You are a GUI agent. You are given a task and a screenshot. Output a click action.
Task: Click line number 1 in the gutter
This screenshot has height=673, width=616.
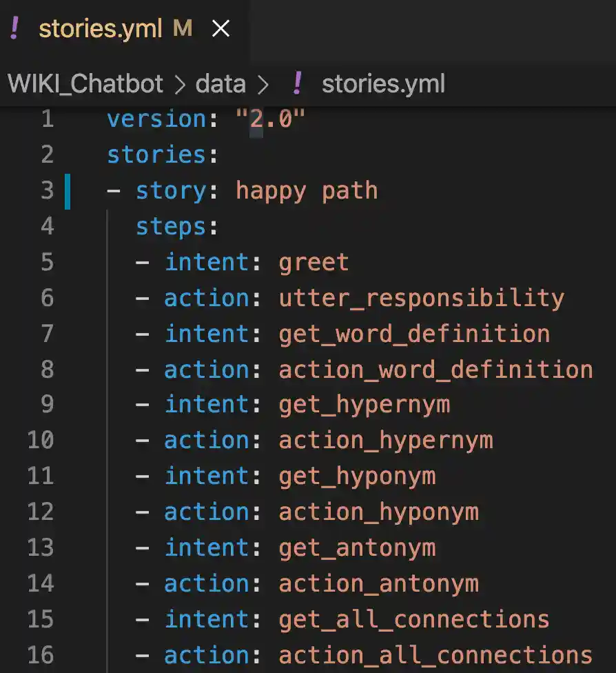(x=47, y=119)
